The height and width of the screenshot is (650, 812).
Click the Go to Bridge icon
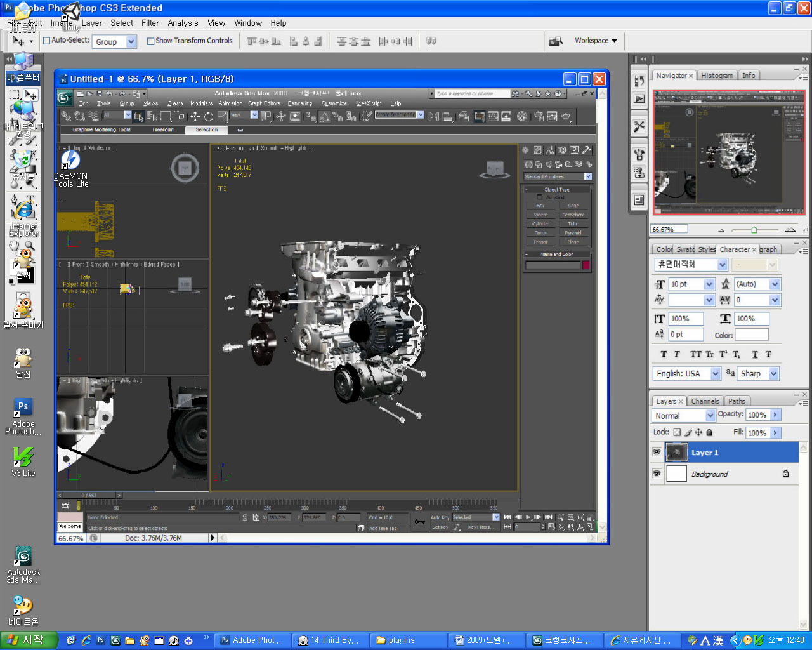point(556,41)
